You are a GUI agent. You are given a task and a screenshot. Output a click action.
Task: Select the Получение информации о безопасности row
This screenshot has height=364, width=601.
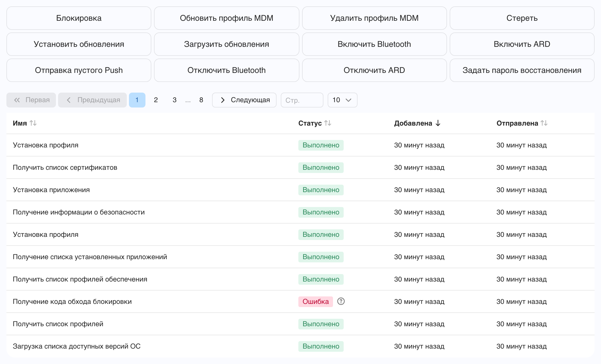[x=300, y=212]
